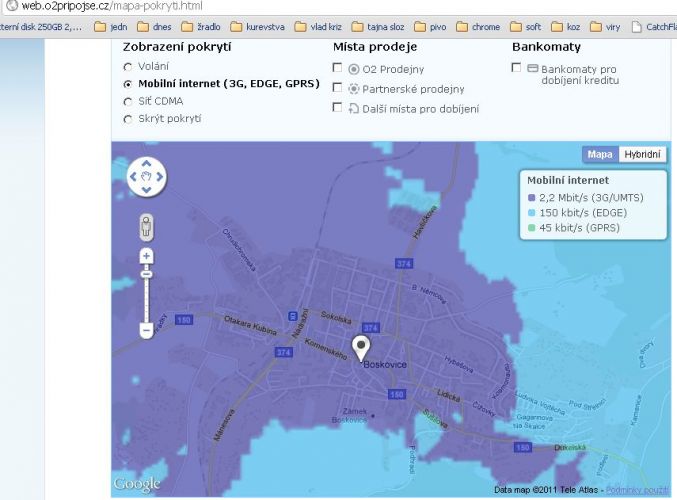Enable Bankomaty pro dobíjení kreditu checkbox
The image size is (677, 500).
[x=516, y=67]
